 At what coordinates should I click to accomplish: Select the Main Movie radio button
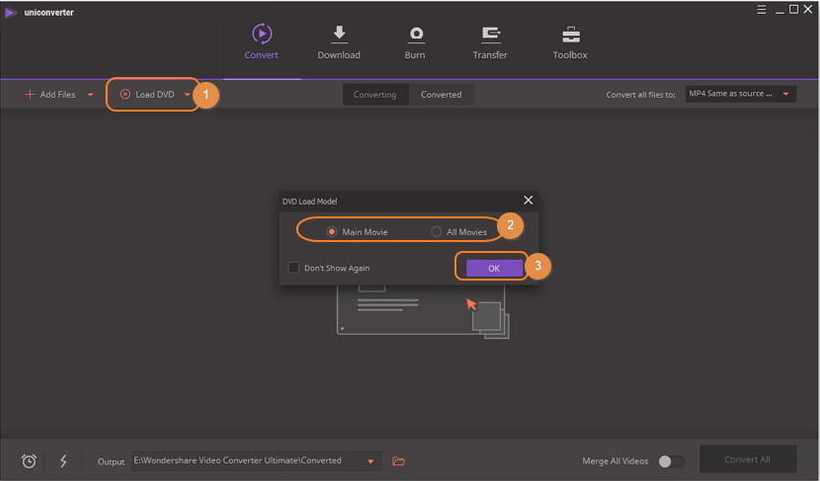pyautogui.click(x=332, y=232)
